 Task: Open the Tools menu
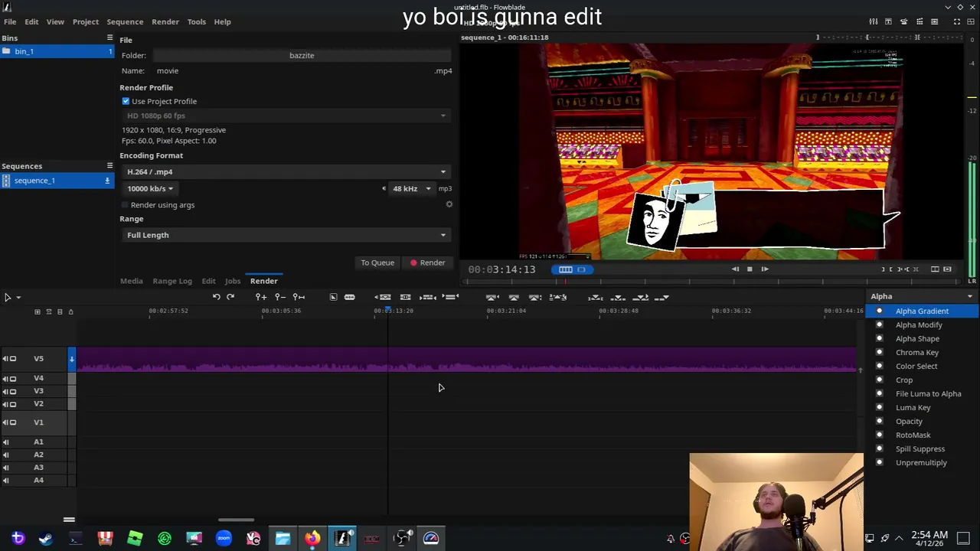197,21
